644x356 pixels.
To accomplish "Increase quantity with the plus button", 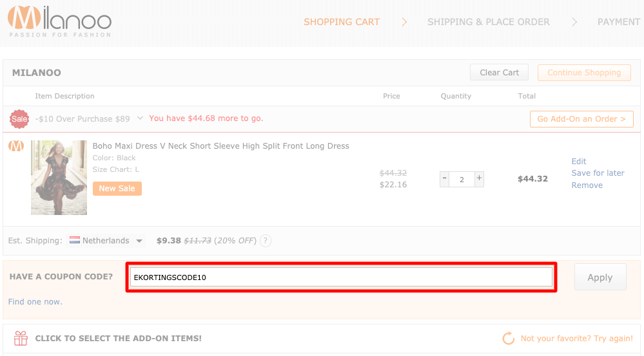I will point(479,179).
